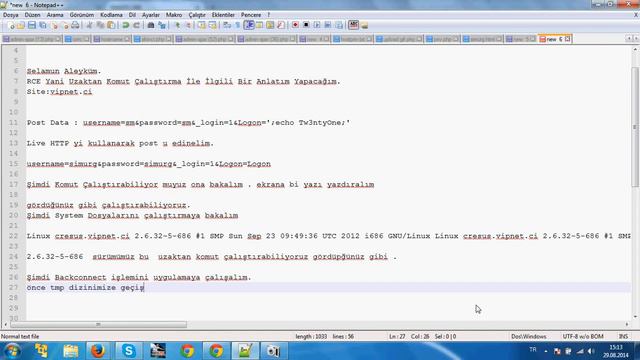Open the Eklentiler menu
The width and height of the screenshot is (640, 360).
coord(223,15)
